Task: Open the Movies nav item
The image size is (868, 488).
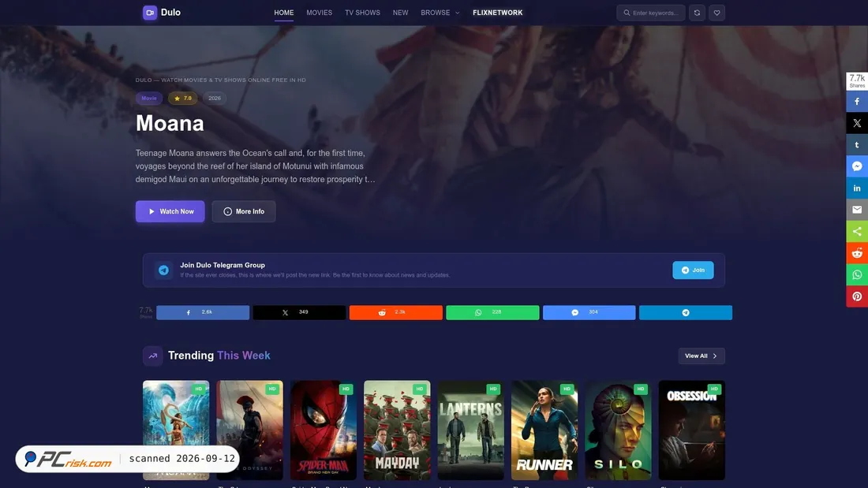Action: pyautogui.click(x=320, y=13)
